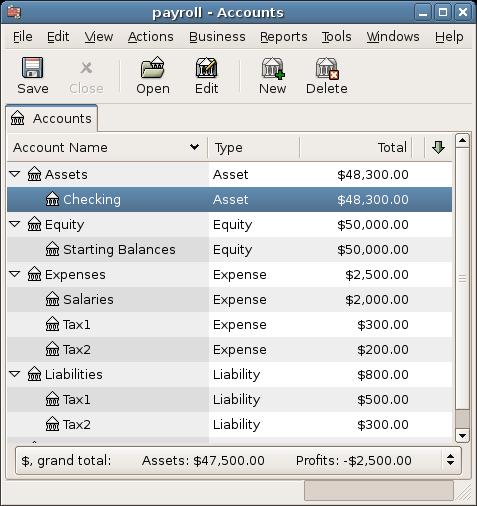
Task: Click the bank icon beside Starting Balances
Action: [x=52, y=249]
